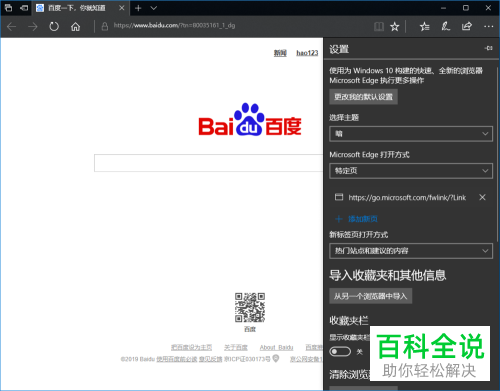This screenshot has height=391, width=500.
Task: Open the About Baidu link
Action: tap(276, 347)
